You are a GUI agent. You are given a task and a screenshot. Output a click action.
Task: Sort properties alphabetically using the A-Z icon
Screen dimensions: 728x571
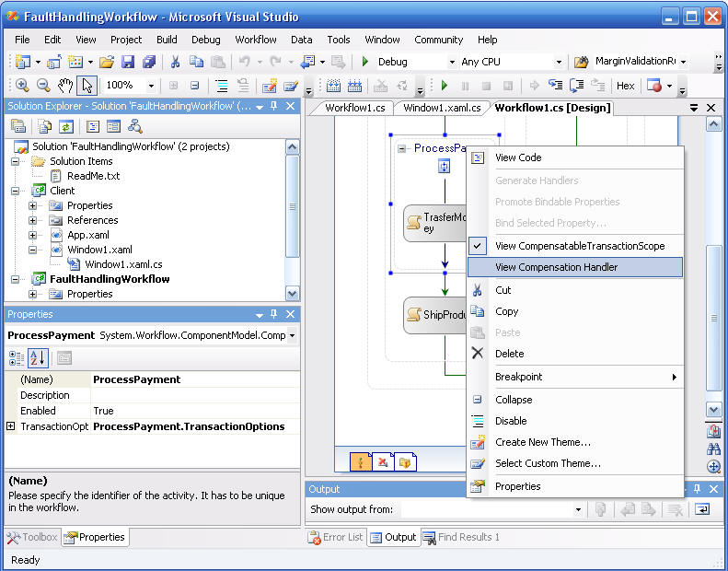(38, 357)
